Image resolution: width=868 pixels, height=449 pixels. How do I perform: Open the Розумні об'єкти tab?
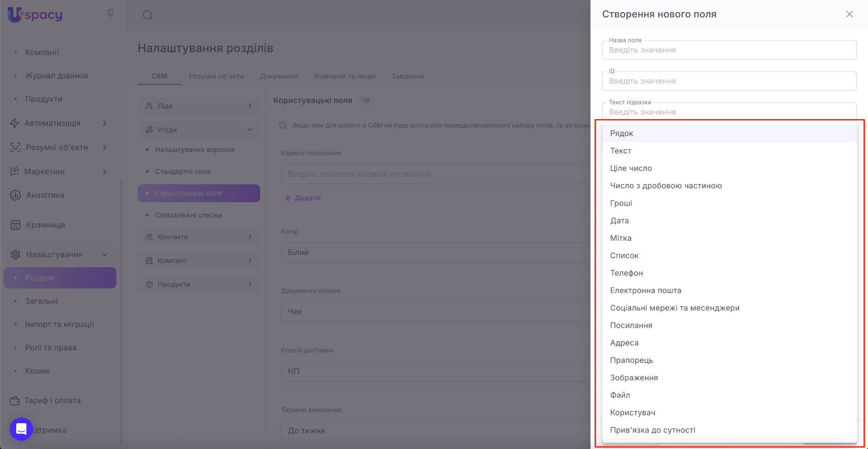[x=216, y=76]
